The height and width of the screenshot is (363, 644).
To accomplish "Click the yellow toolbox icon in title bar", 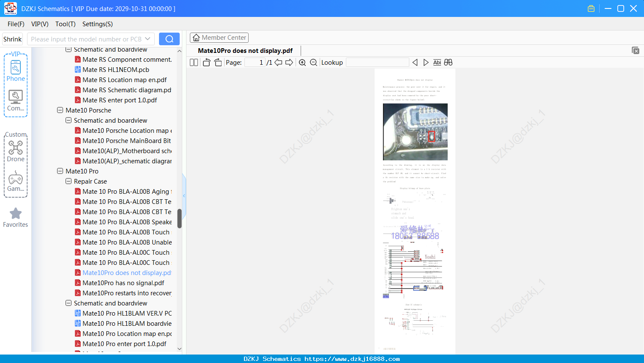I will [x=591, y=8].
